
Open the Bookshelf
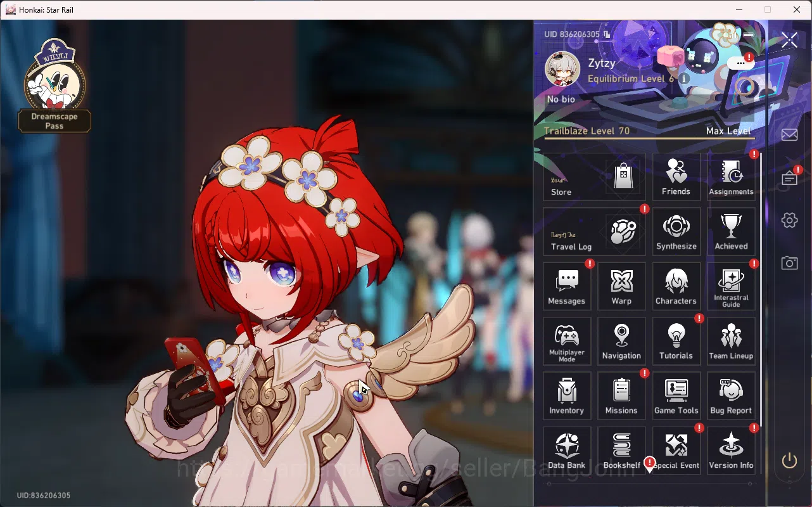tap(621, 451)
